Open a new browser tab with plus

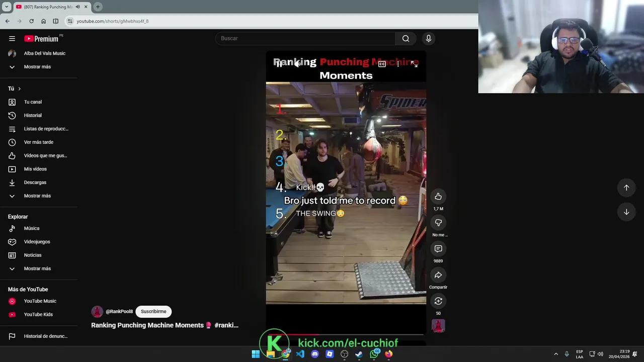98,7
